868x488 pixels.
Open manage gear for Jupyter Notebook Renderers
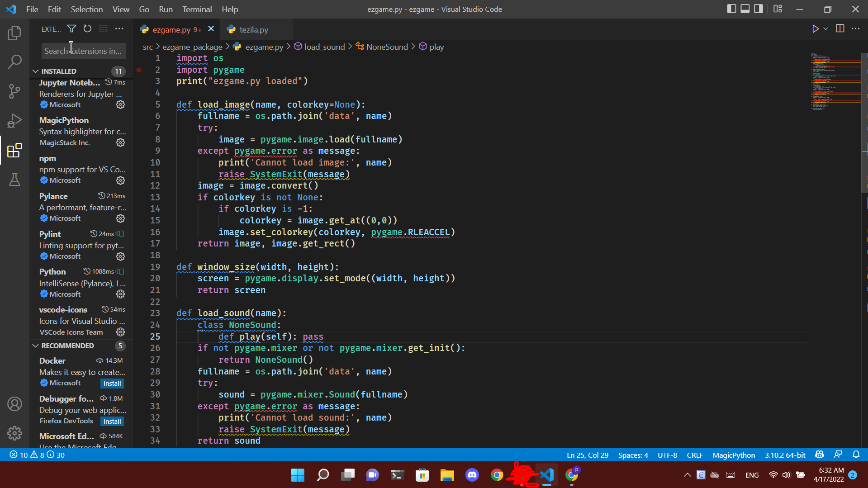coord(120,104)
